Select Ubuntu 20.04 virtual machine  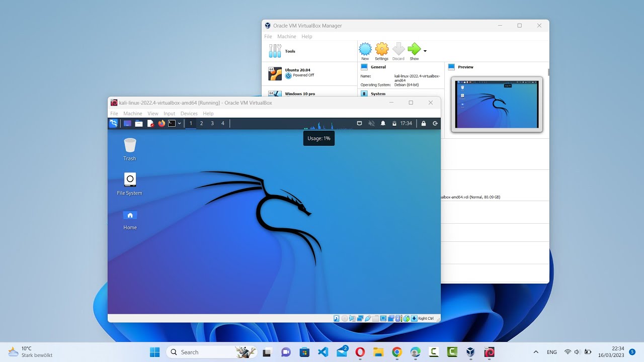(309, 73)
